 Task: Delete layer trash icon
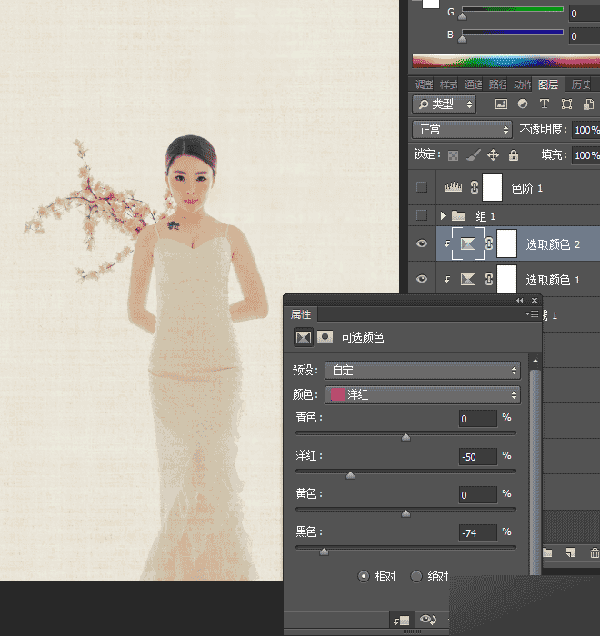pos(594,552)
